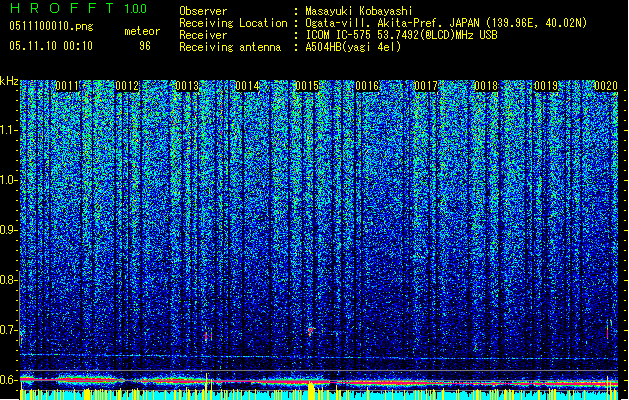Select file name 0511100010.png
This screenshot has height=400, width=629.
51,26
